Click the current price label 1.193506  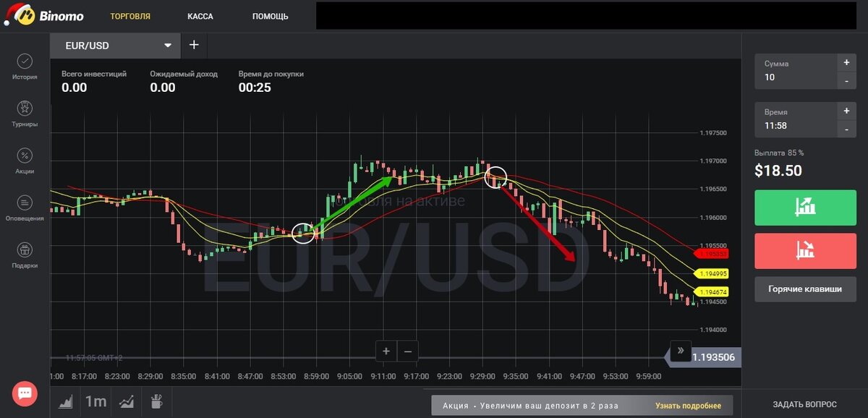click(713, 357)
